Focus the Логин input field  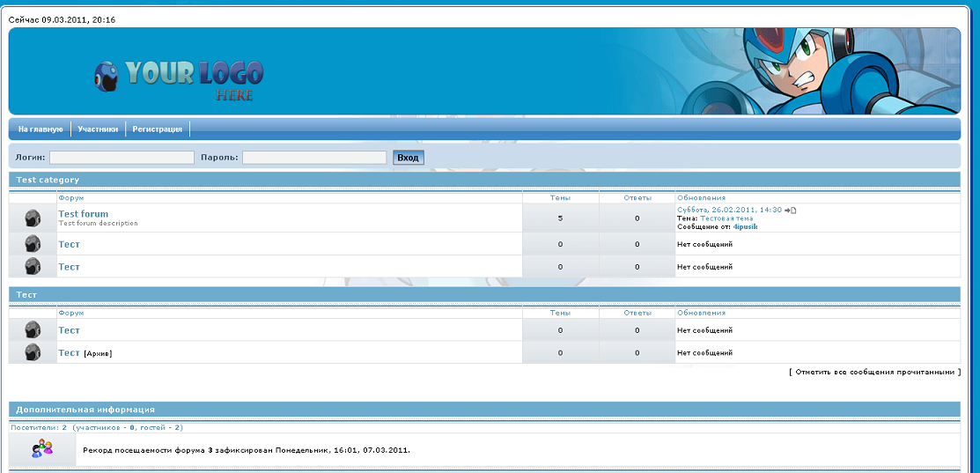tap(122, 158)
